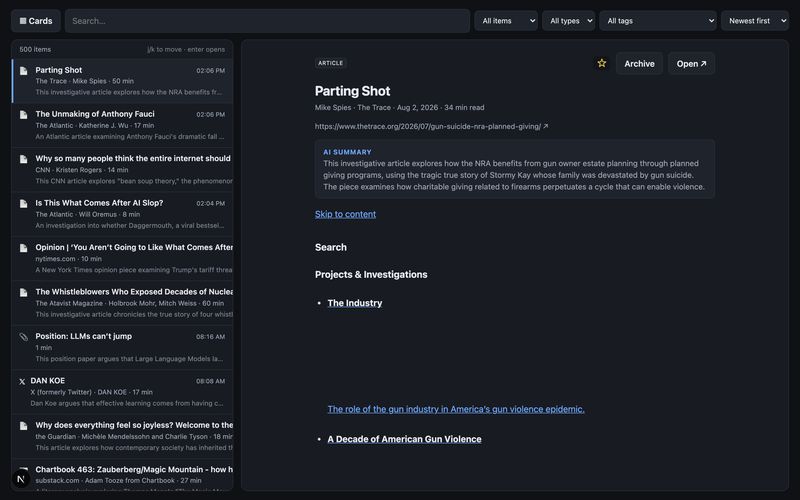Open A Decade of American Gun Violence link
Viewport: 800px width, 500px height.
tap(404, 439)
